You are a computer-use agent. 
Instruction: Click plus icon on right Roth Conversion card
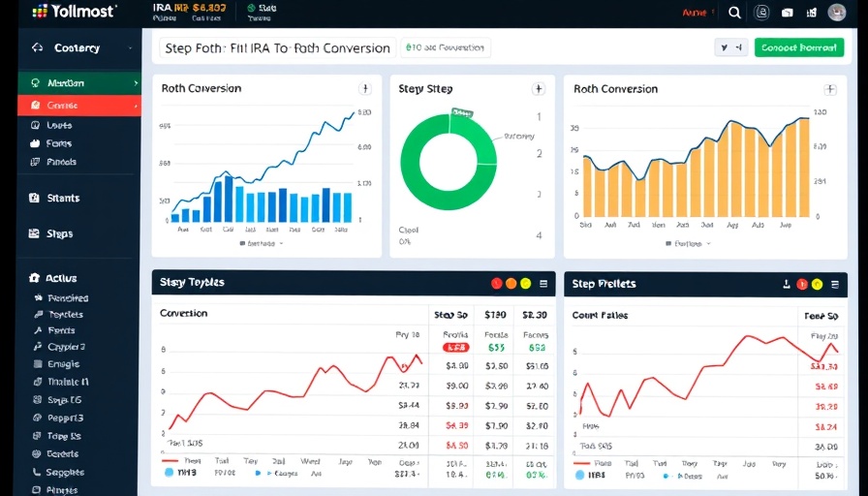pyautogui.click(x=829, y=89)
